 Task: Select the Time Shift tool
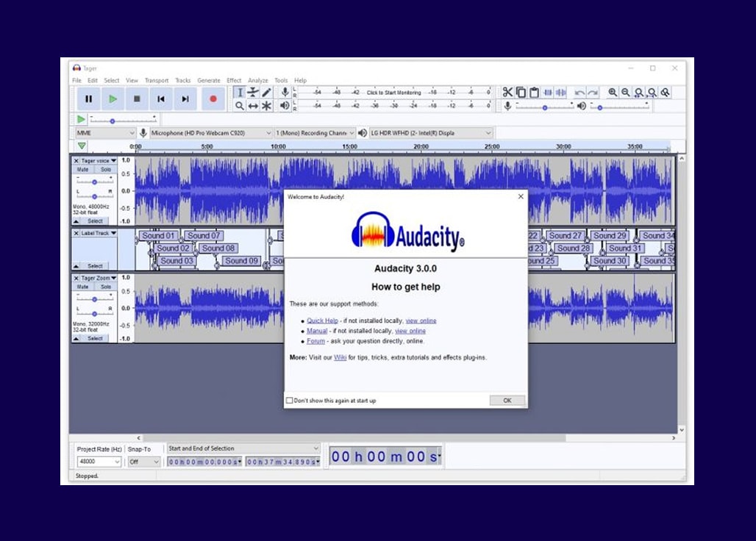pyautogui.click(x=253, y=106)
